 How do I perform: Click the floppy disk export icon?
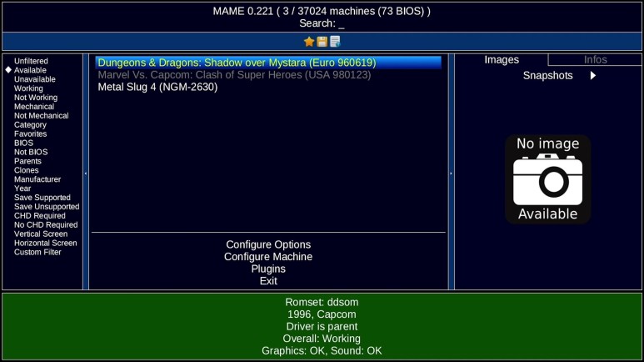coord(322,42)
